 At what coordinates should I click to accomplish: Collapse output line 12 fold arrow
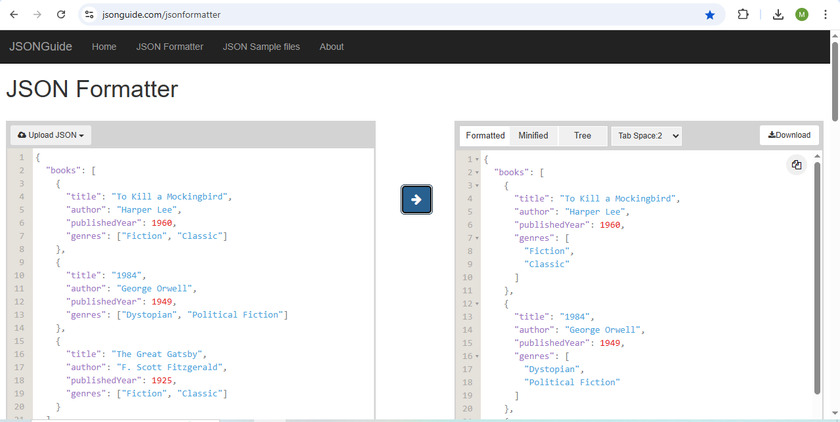click(477, 304)
